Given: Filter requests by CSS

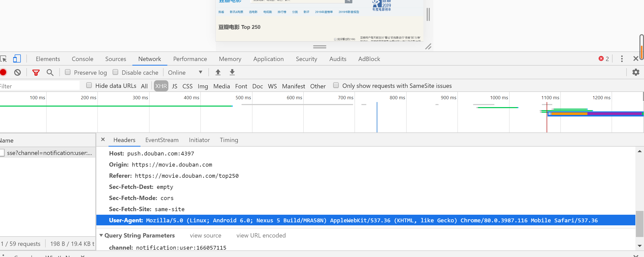Looking at the screenshot, I should [188, 86].
